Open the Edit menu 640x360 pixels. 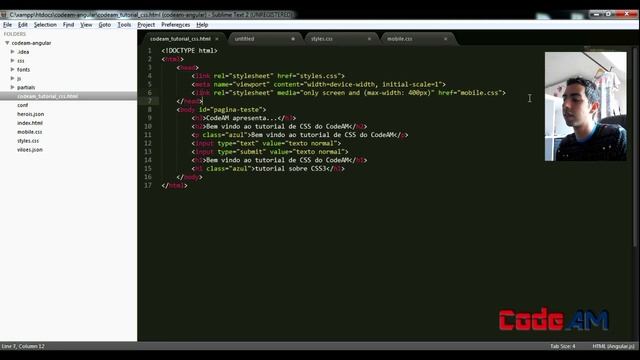tap(22, 25)
